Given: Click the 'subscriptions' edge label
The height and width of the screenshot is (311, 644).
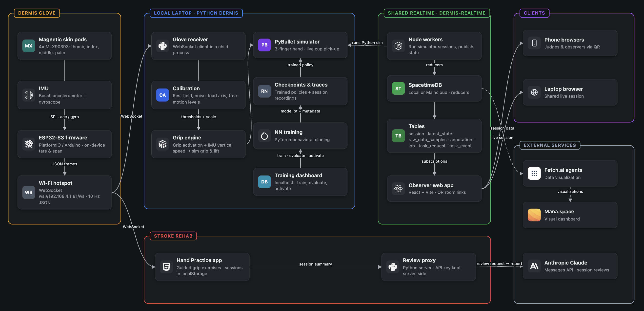Looking at the screenshot, I should 434,161.
